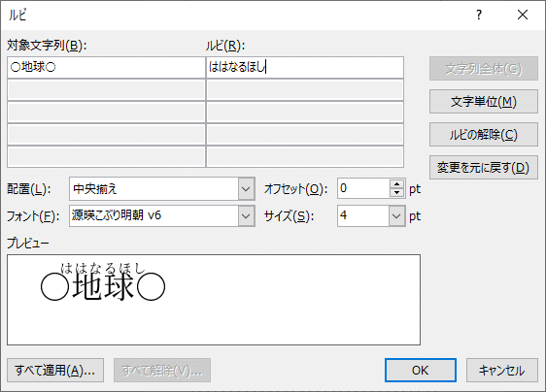Decrease the オフセット value with down arrow
This screenshot has height=392, width=546.
pyautogui.click(x=397, y=193)
